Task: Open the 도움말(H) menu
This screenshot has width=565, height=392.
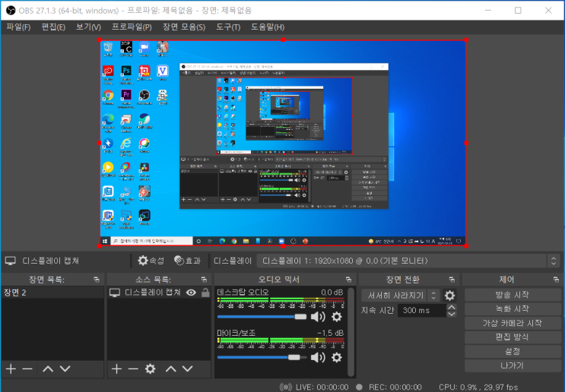Action: 268,27
